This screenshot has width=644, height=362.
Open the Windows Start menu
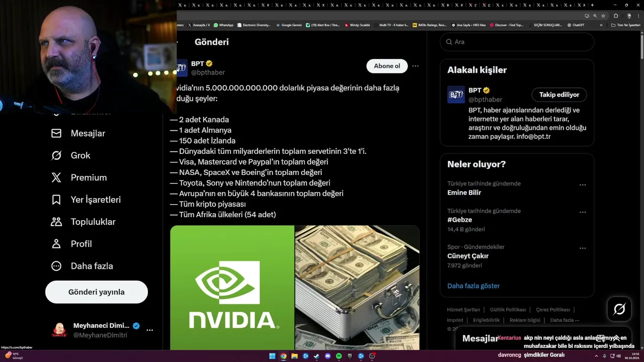pos(272,356)
